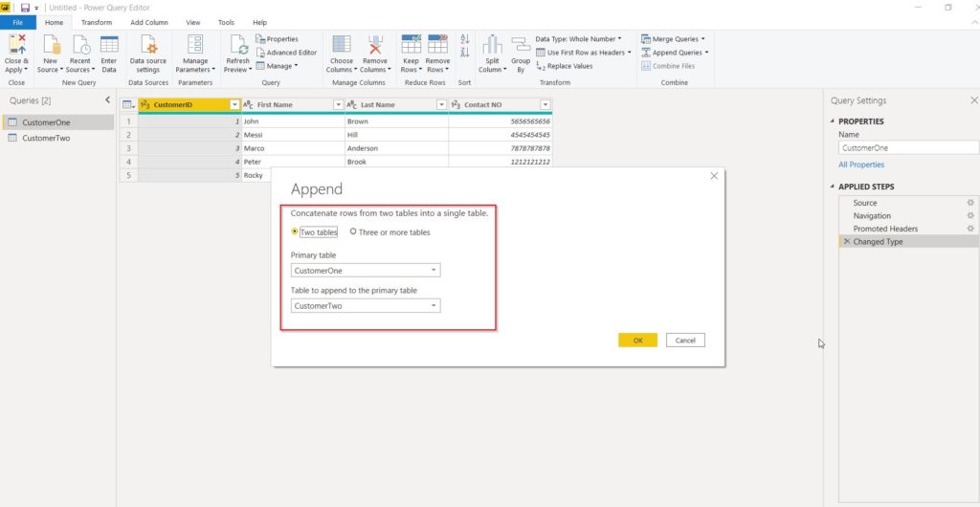Click the Remove Columns icon
Viewport: 980px width, 507px height.
click(375, 45)
